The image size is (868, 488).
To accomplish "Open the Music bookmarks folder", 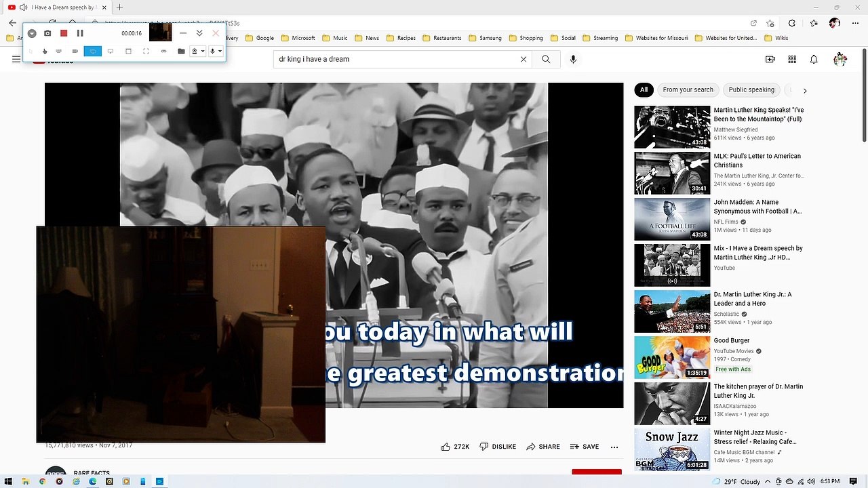I will 335,38.
